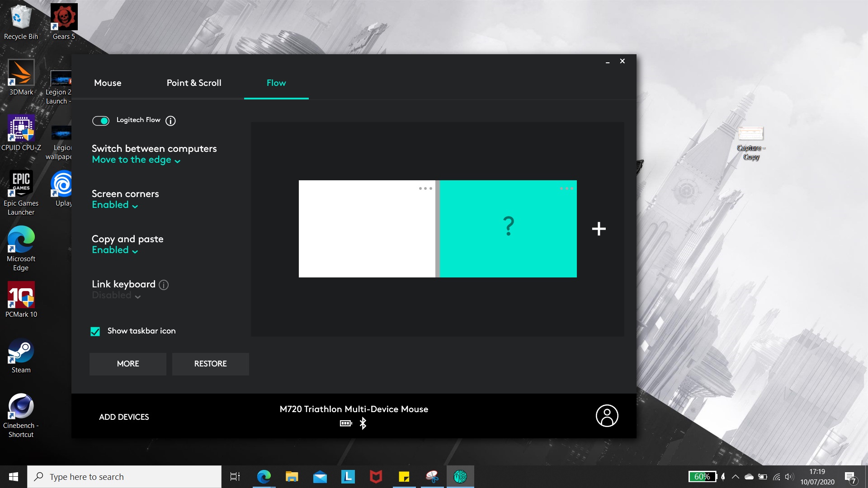Select the Steam desktop shortcut
This screenshot has height=488, width=868.
[x=21, y=356]
